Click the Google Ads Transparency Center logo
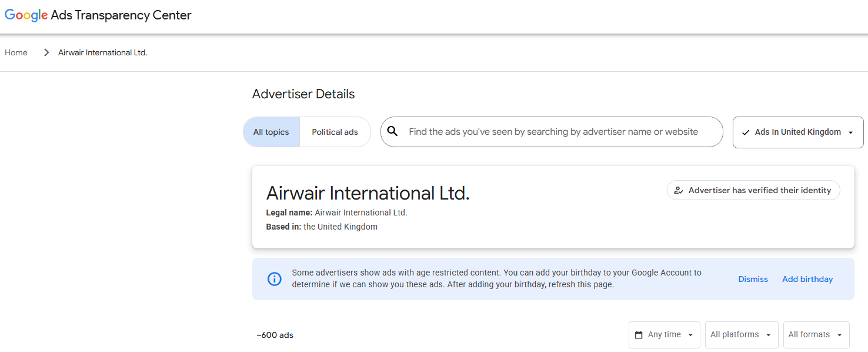This screenshot has width=868, height=352. 98,16
